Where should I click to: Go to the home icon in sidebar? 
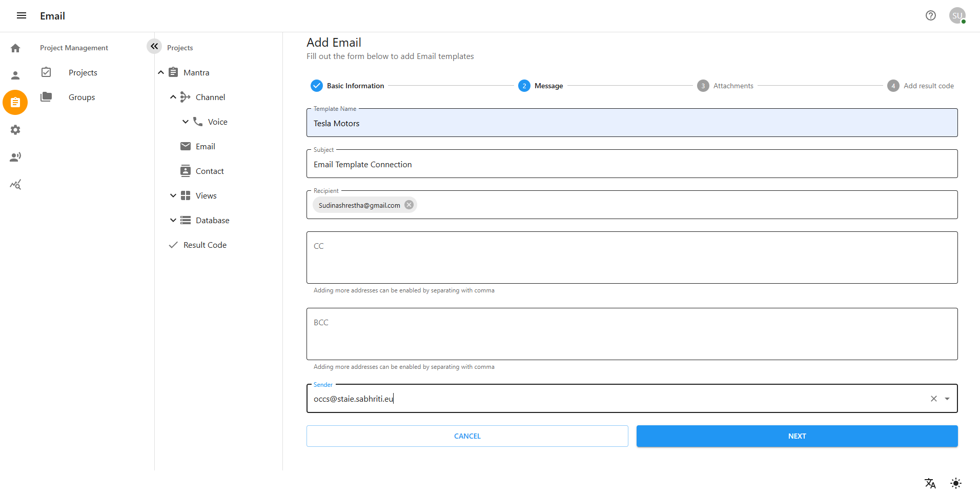(x=15, y=48)
